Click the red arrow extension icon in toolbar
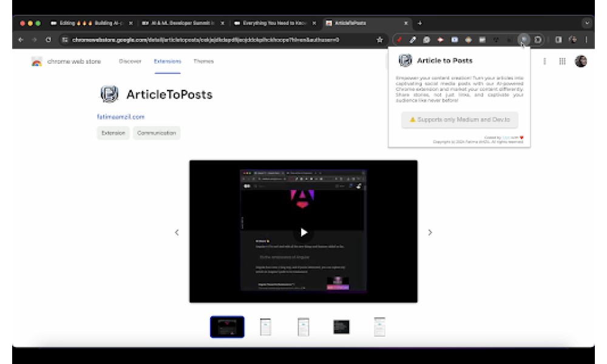Image resolution: width=607 pixels, height=364 pixels. (x=440, y=39)
